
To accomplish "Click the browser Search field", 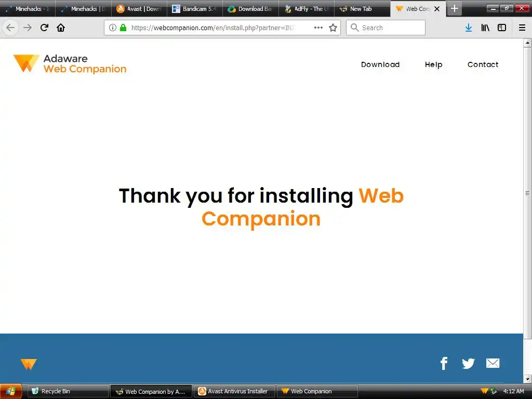I will pyautogui.click(x=386, y=28).
